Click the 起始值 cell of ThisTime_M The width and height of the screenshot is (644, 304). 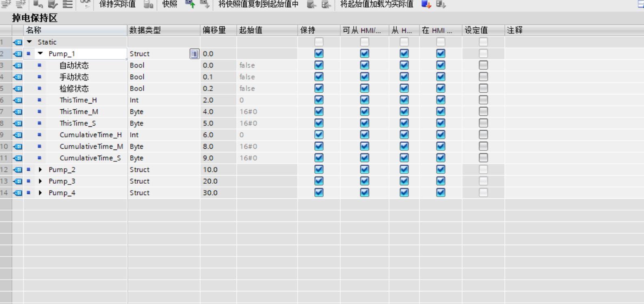267,112
